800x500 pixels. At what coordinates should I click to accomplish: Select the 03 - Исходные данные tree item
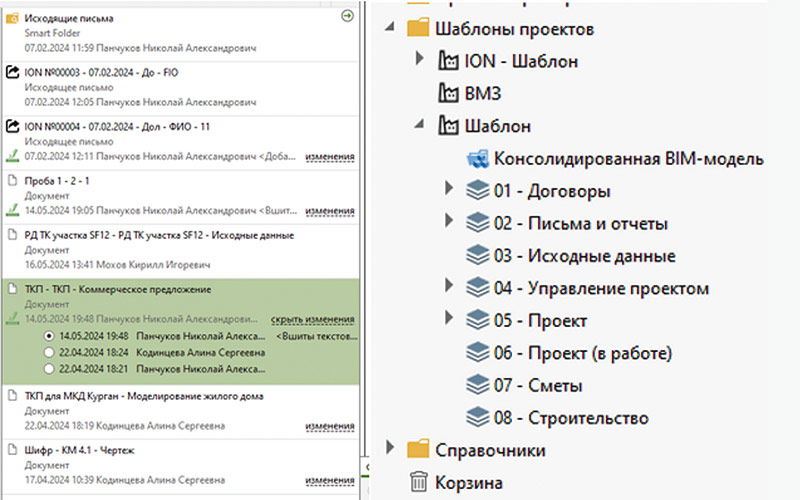click(571, 255)
